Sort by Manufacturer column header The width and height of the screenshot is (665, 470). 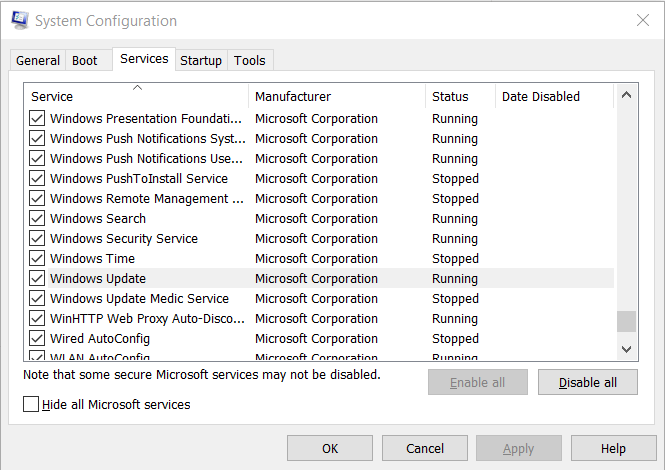click(337, 96)
